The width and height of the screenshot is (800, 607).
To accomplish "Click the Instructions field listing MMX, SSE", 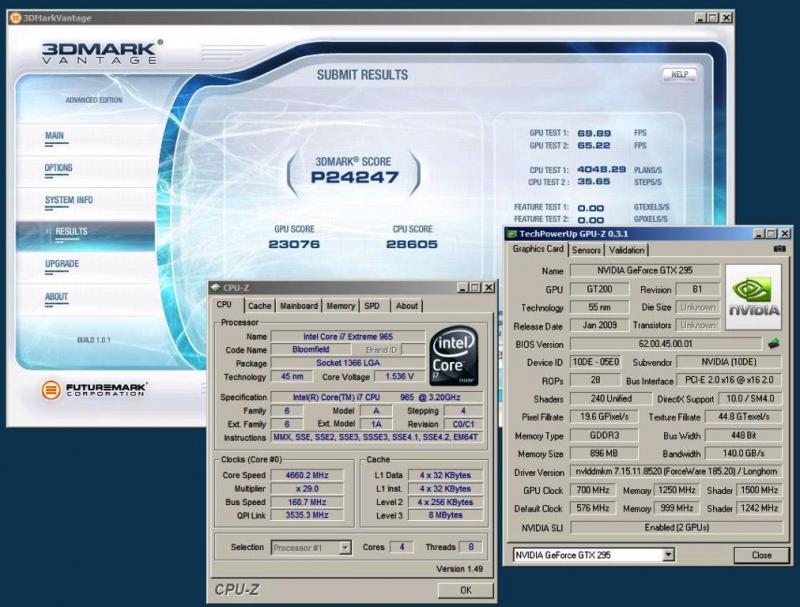I will (376, 437).
